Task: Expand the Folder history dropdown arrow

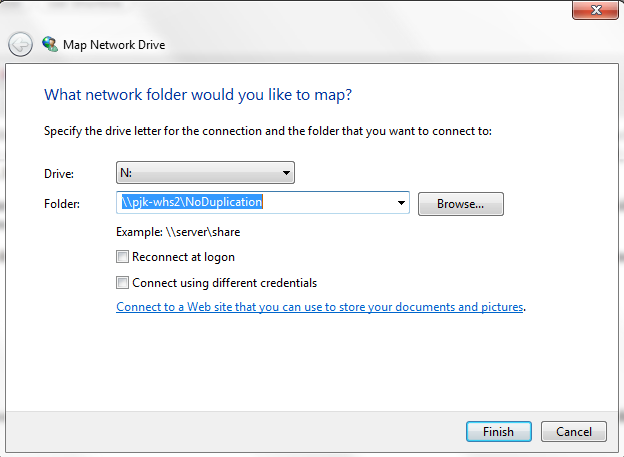Action: click(x=402, y=203)
